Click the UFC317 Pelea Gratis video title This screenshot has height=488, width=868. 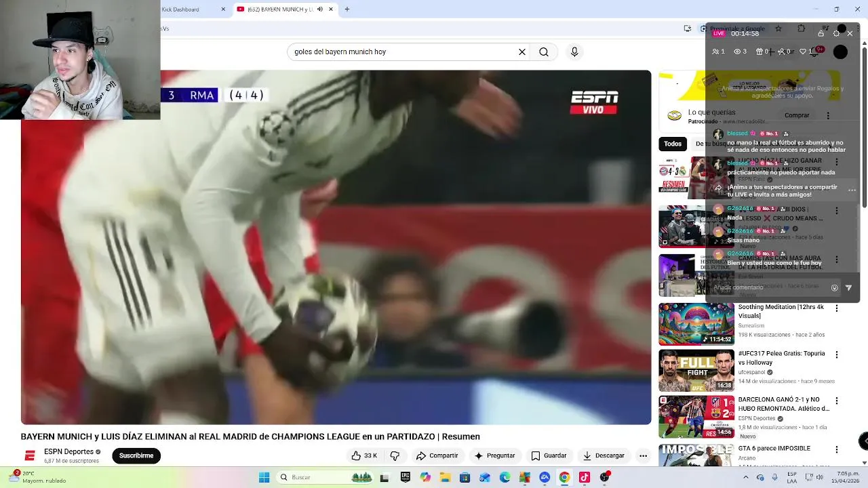[x=781, y=359]
